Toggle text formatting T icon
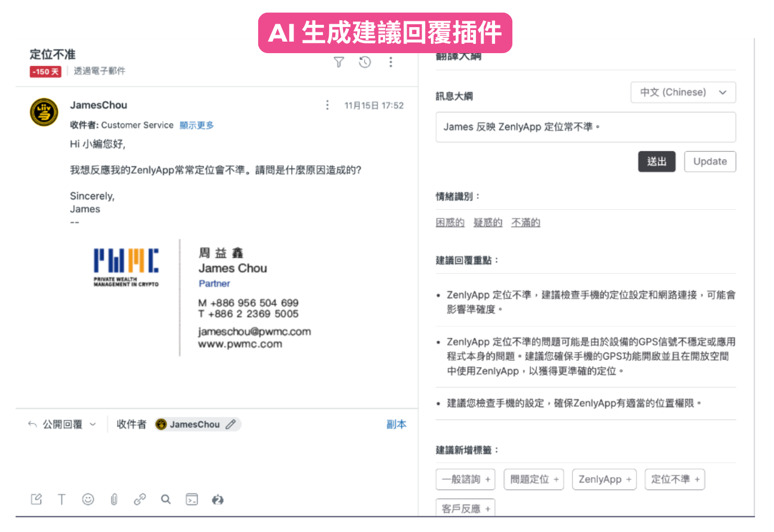Viewport: 774px width, 532px height. click(62, 499)
